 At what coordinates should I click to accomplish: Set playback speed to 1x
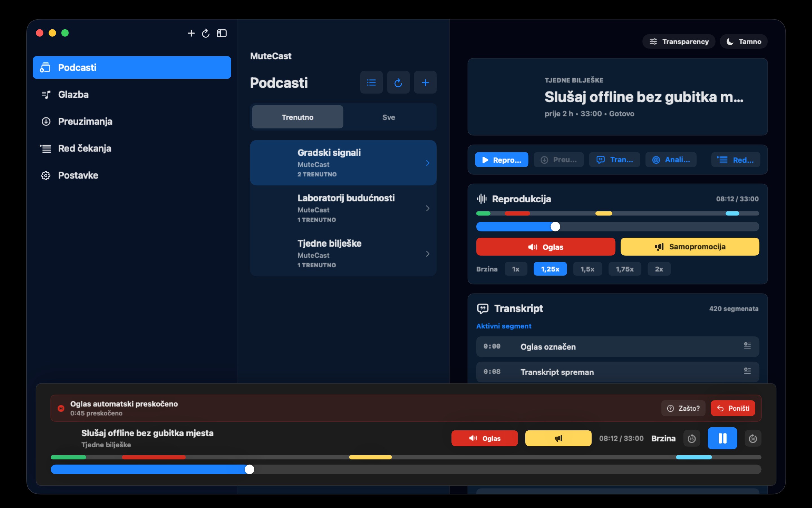(x=516, y=269)
